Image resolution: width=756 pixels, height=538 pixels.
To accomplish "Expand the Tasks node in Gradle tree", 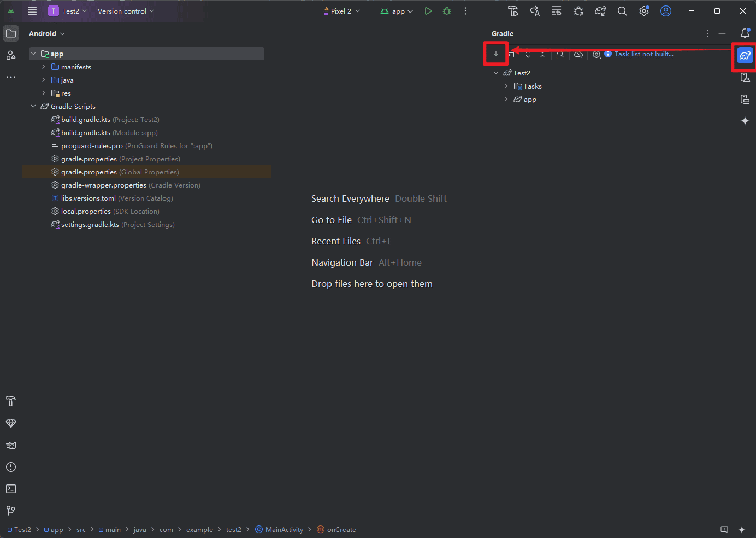I will pyautogui.click(x=506, y=86).
